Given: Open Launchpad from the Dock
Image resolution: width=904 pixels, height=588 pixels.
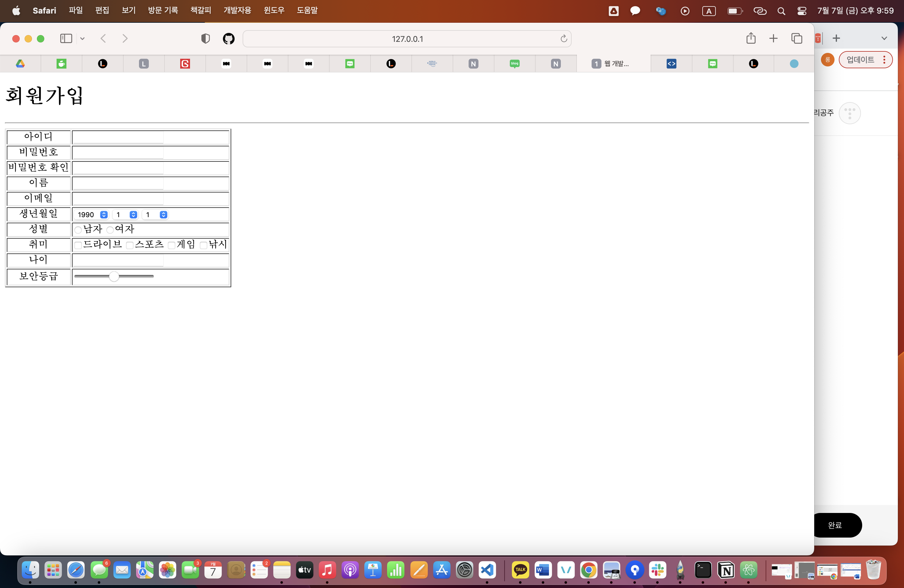Looking at the screenshot, I should coord(53,570).
